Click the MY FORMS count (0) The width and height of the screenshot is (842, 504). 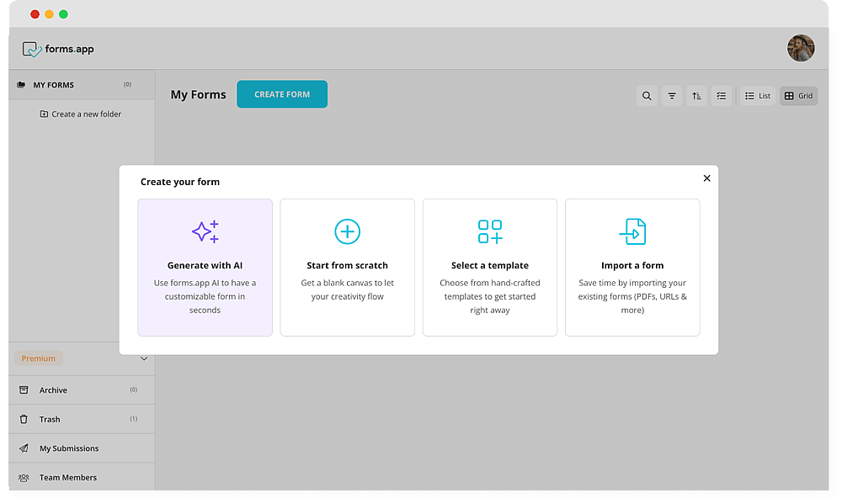[x=127, y=84]
